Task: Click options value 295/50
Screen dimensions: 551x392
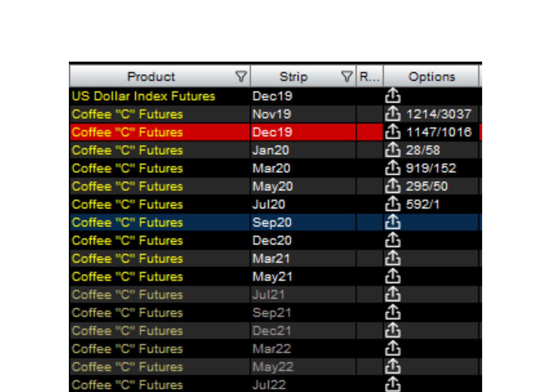Action: point(427,186)
